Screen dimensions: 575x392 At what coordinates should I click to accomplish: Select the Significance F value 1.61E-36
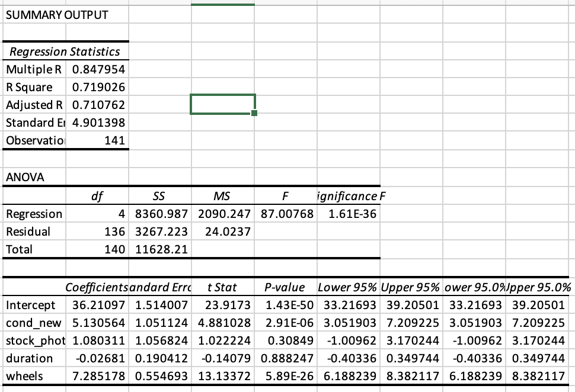coord(347,214)
